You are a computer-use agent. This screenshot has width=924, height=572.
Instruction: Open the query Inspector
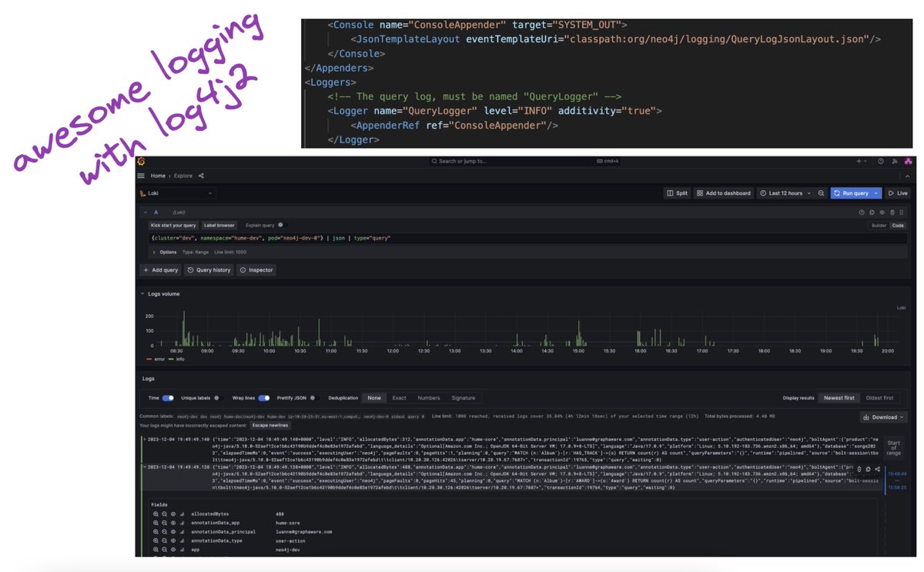[256, 270]
